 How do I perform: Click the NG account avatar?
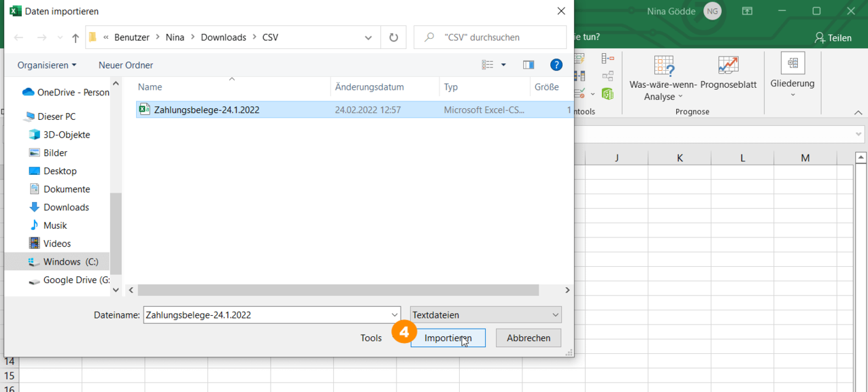[712, 11]
